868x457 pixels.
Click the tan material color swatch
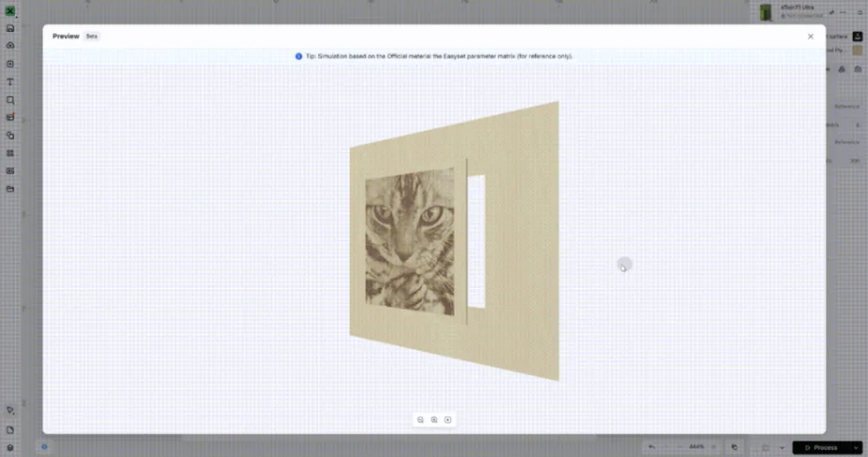point(858,51)
